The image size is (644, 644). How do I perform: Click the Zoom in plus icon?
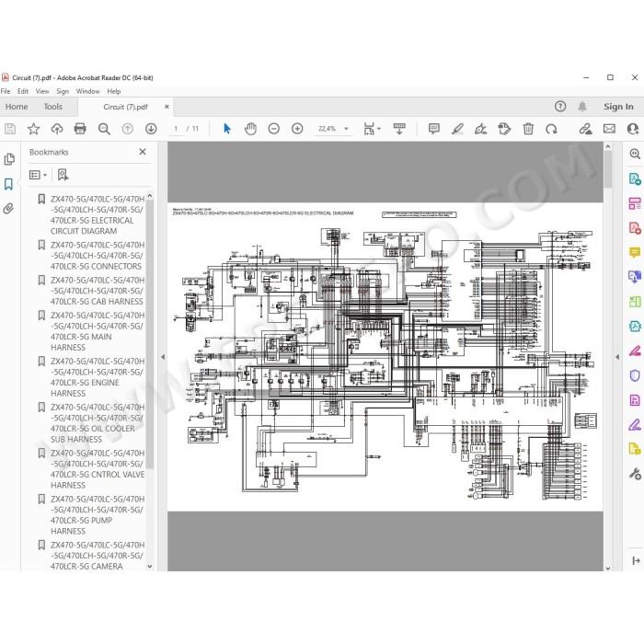click(x=297, y=129)
